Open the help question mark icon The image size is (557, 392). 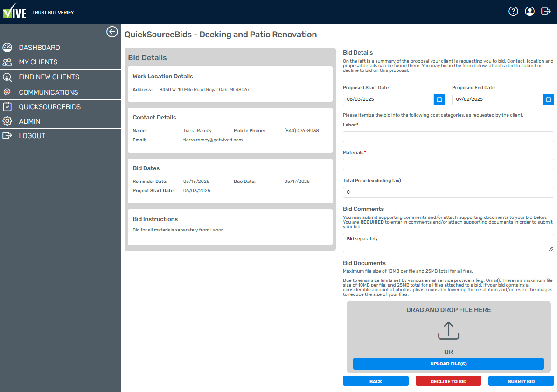point(513,11)
